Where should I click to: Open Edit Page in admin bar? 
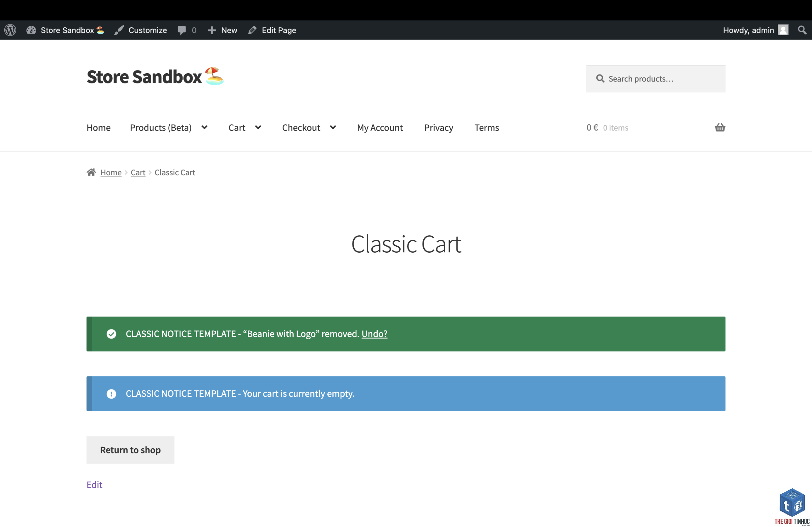coord(279,30)
